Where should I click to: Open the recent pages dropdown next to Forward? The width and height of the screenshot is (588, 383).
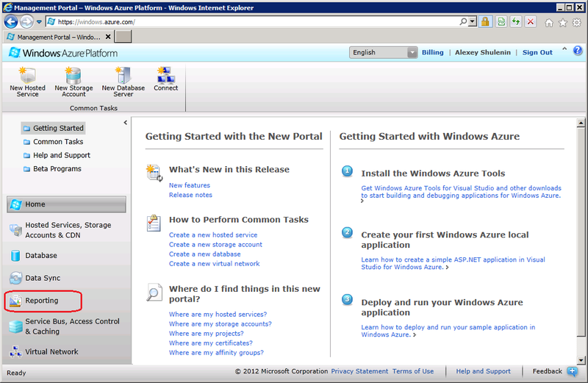coord(39,22)
